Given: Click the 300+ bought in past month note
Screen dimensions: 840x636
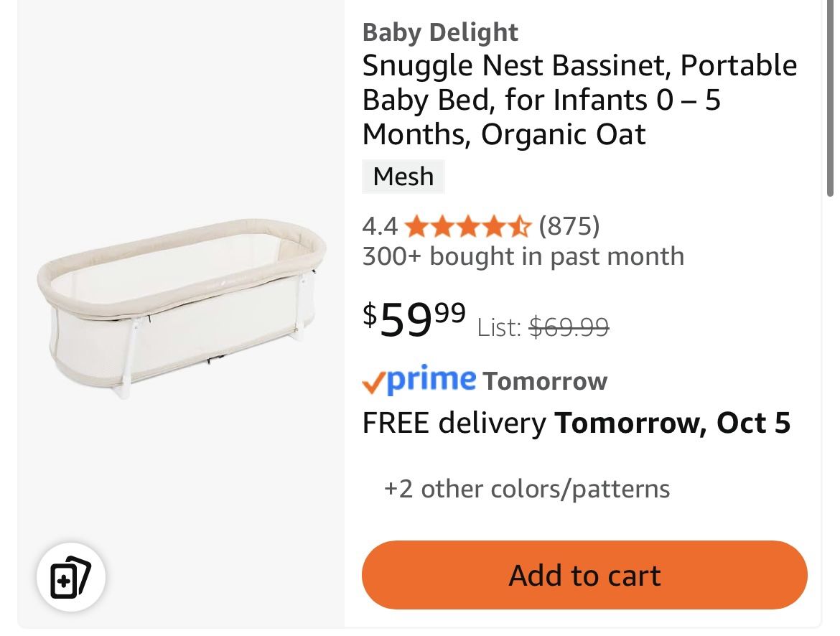Looking at the screenshot, I should 523,256.
